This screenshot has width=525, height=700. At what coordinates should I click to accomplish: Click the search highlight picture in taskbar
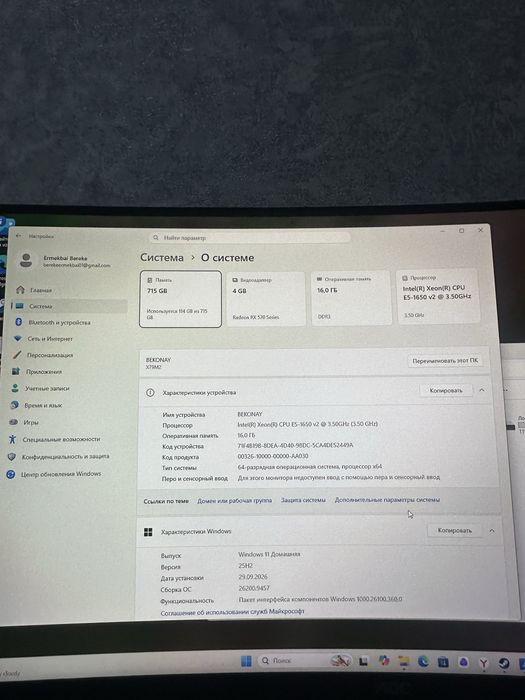[341, 661]
